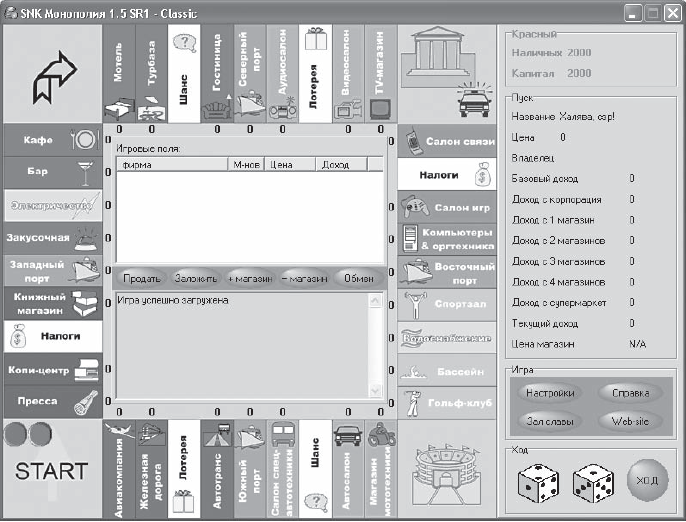
Task: Select the Турбаза board tile
Action: (x=151, y=74)
